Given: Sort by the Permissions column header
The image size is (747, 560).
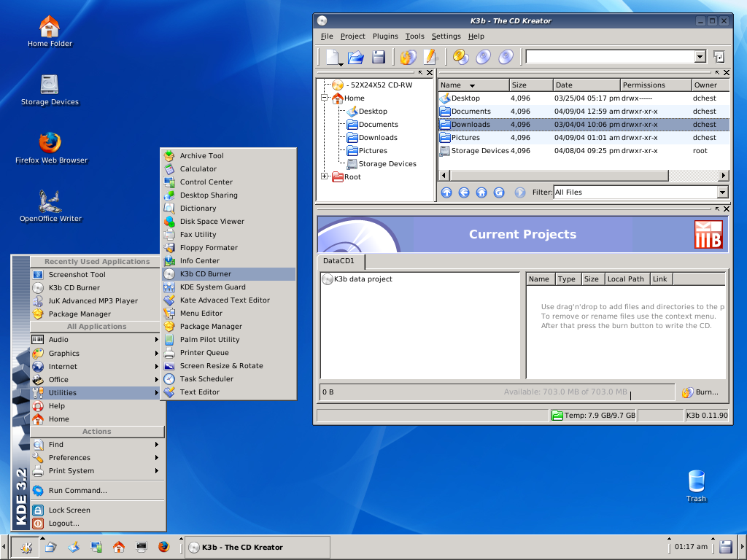Looking at the screenshot, I should pyautogui.click(x=656, y=85).
